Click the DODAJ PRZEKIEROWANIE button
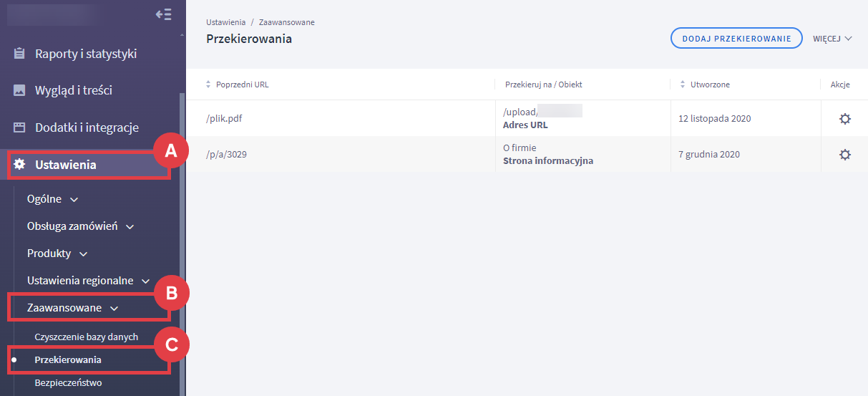 pyautogui.click(x=736, y=39)
